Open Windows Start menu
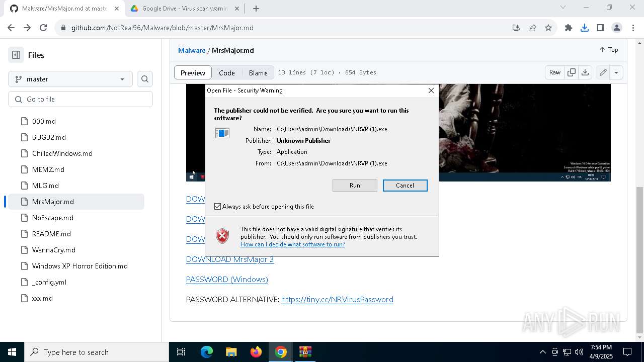 pos(12,352)
